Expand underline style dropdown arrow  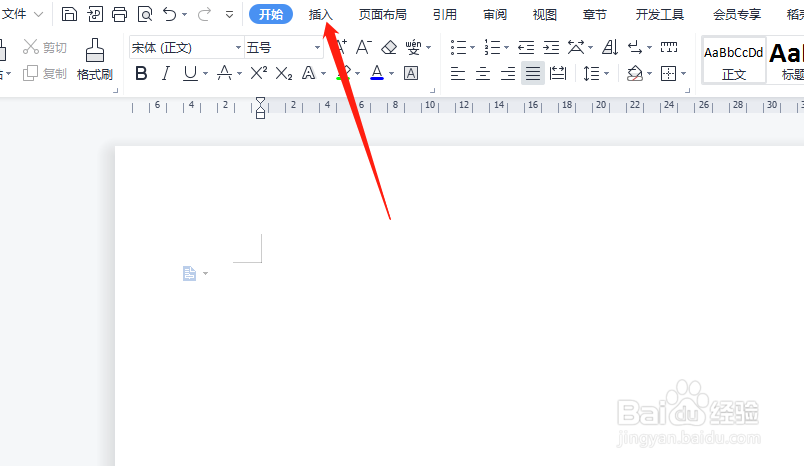coord(206,74)
